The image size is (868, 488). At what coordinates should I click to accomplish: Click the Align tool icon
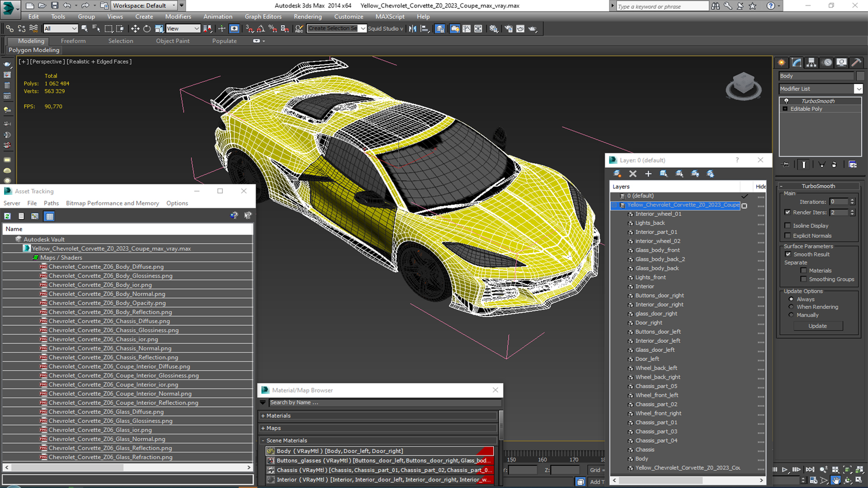point(425,28)
